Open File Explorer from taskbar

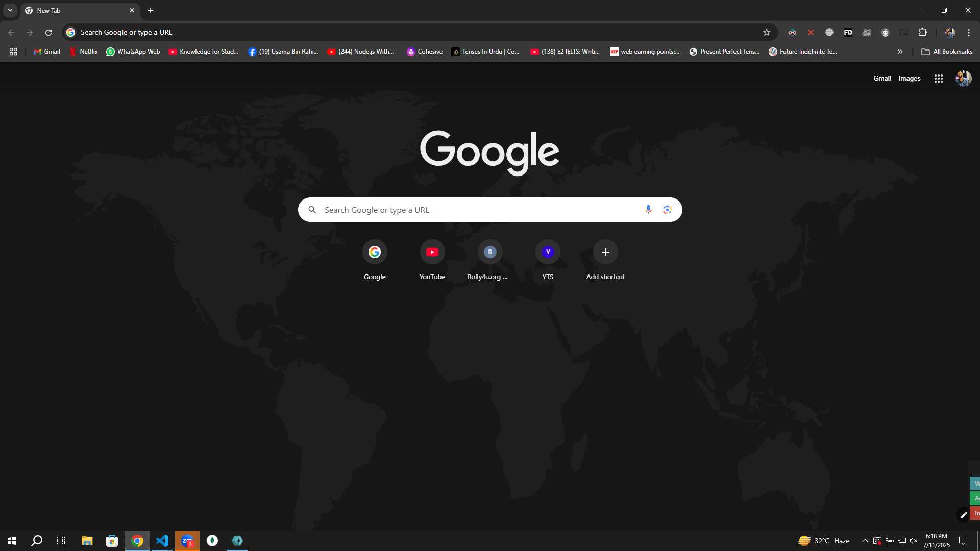click(x=87, y=541)
